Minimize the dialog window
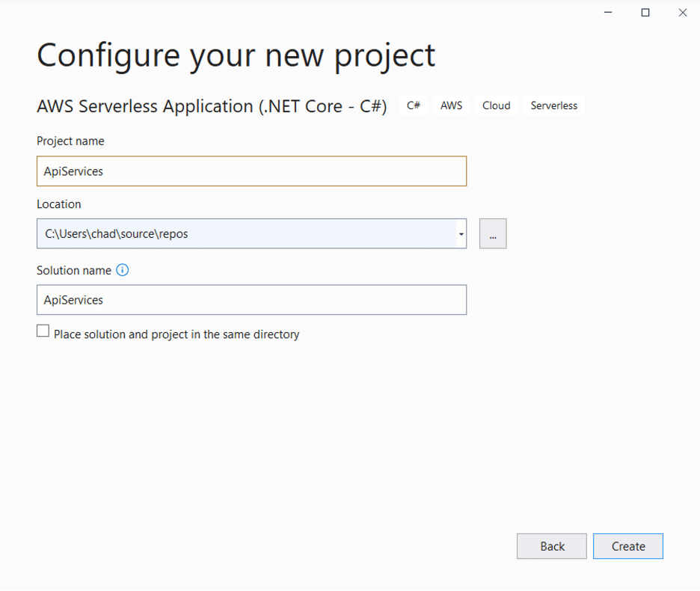The height and width of the screenshot is (591, 700). (x=608, y=13)
